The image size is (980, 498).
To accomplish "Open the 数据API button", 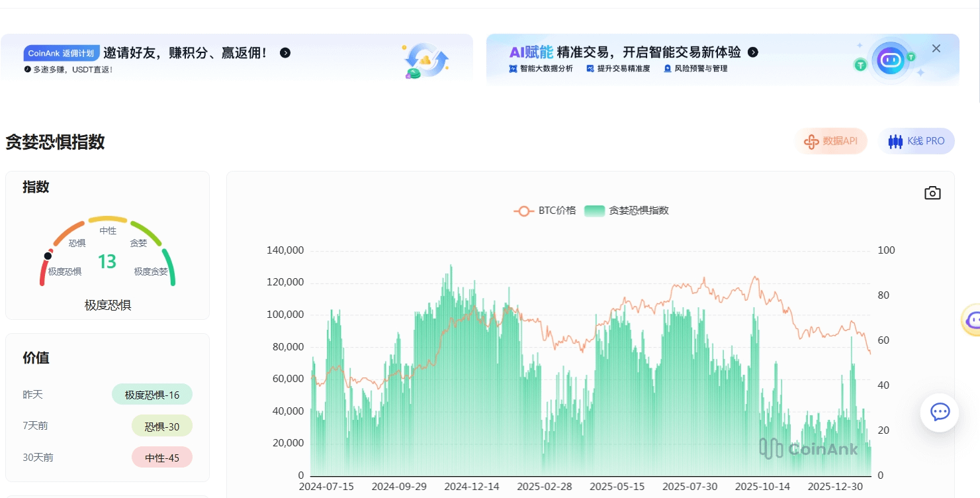I will (x=831, y=141).
